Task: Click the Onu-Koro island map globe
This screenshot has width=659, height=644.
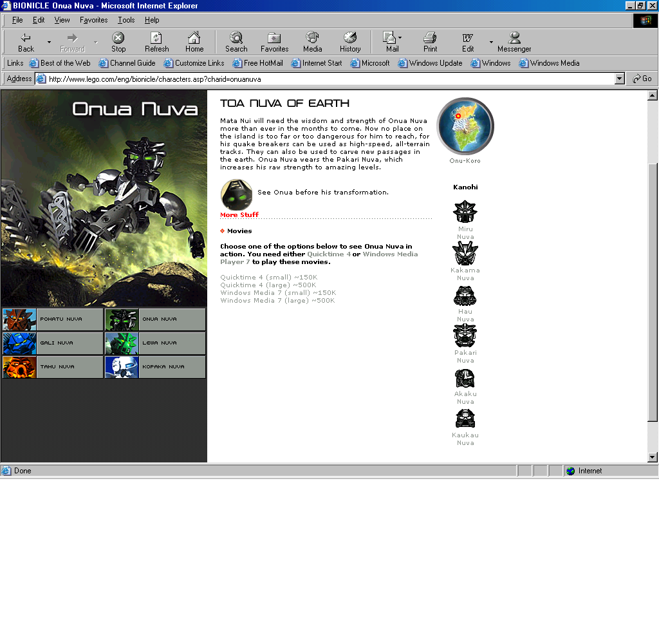Action: pyautogui.click(x=465, y=126)
